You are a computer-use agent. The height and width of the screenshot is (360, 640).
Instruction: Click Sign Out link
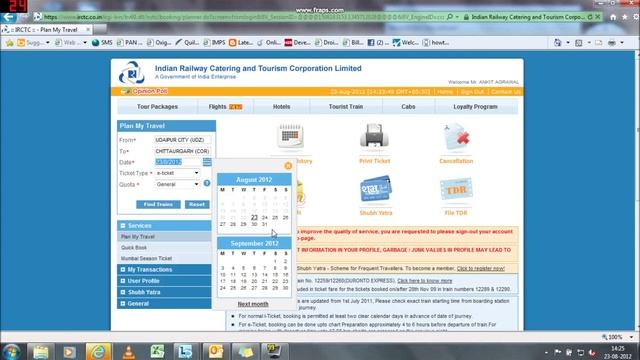pos(472,92)
